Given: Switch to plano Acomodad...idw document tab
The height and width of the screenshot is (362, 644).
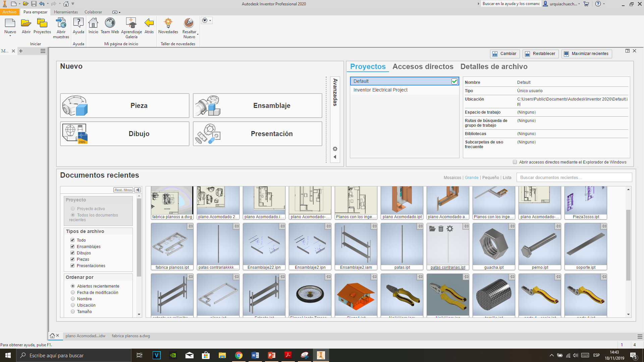Looking at the screenshot, I should [x=86, y=336].
